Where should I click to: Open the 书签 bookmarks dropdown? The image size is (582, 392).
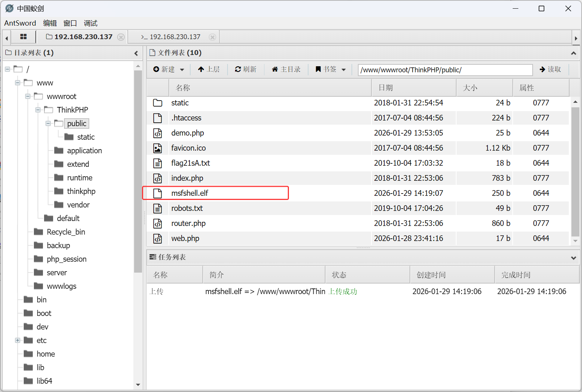pyautogui.click(x=330, y=69)
